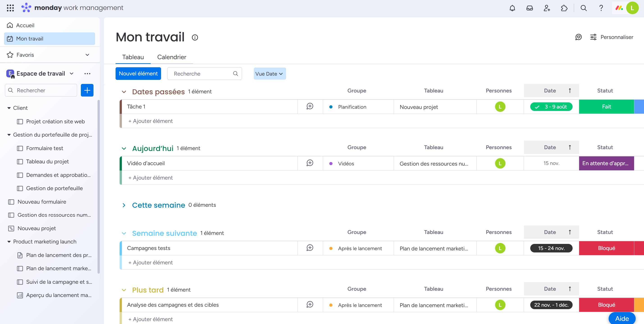Collapse the Plus tard group
Screen dimensions: 644x324
[x=124, y=290]
